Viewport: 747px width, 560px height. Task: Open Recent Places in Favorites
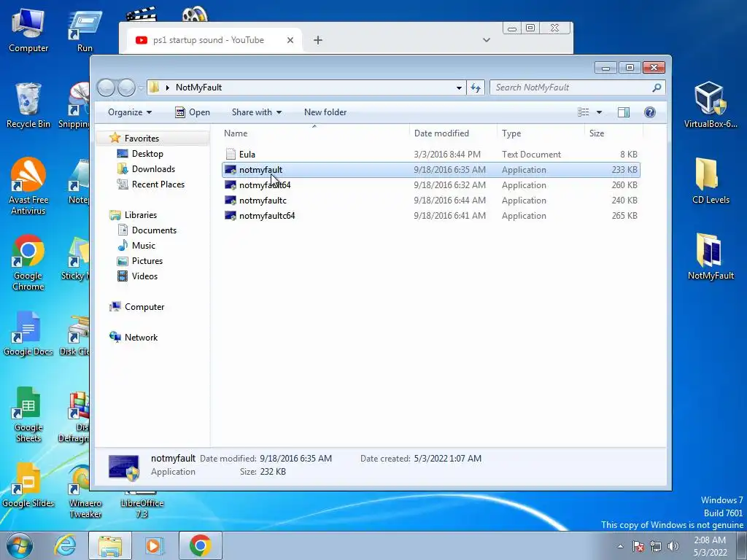pyautogui.click(x=150, y=184)
